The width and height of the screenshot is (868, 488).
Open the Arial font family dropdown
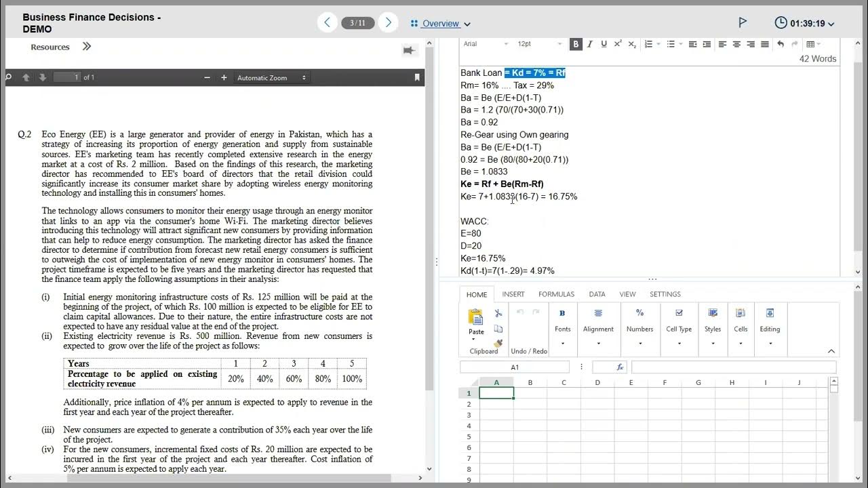(486, 44)
